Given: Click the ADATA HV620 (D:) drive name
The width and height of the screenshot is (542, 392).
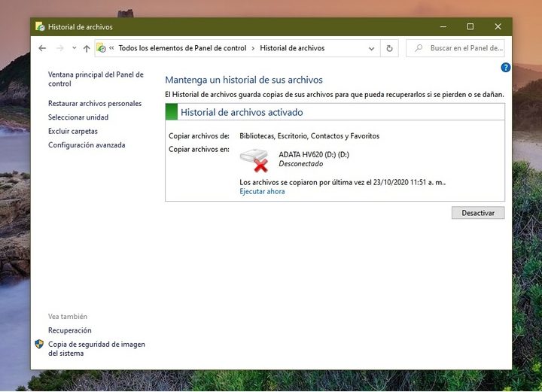Looking at the screenshot, I should point(314,155).
